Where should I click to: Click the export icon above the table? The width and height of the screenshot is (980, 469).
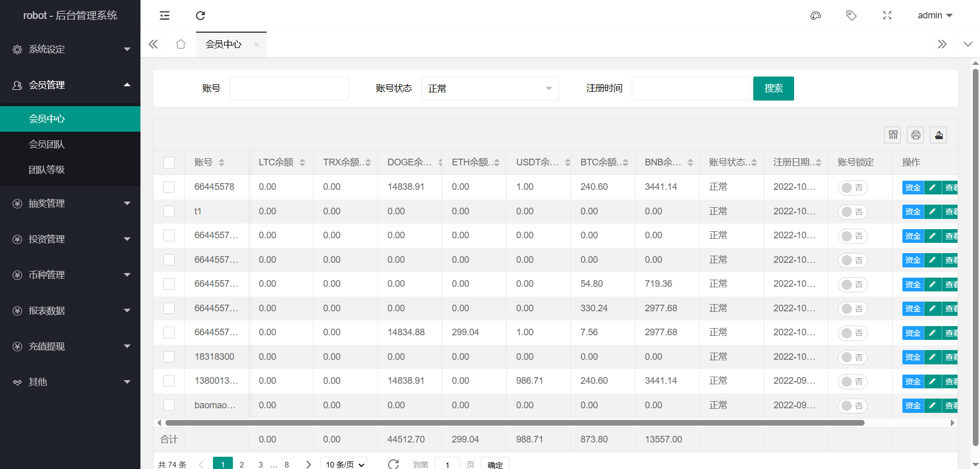(x=939, y=135)
